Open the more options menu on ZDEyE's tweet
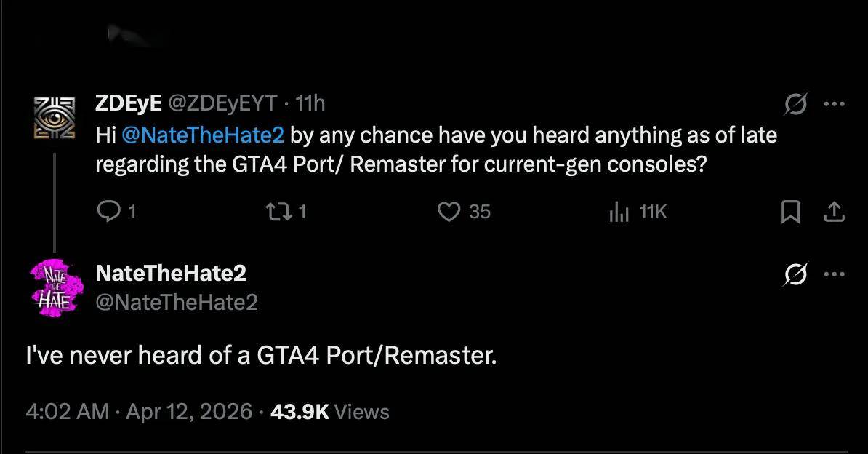 coord(834,105)
